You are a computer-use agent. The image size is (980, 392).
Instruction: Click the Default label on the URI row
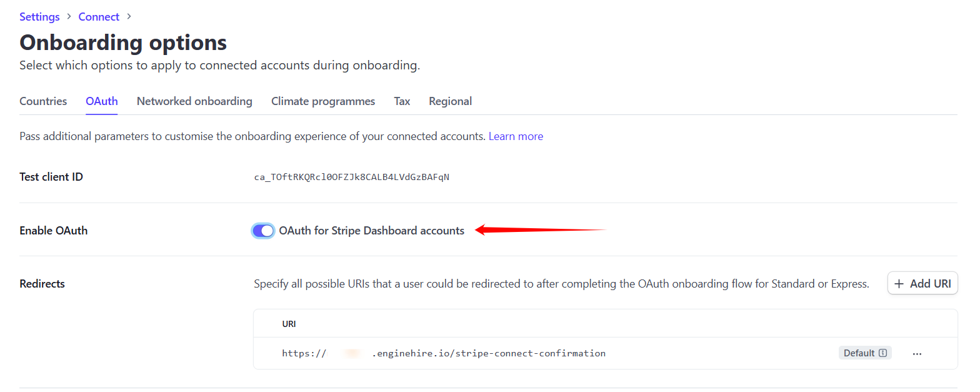(859, 353)
